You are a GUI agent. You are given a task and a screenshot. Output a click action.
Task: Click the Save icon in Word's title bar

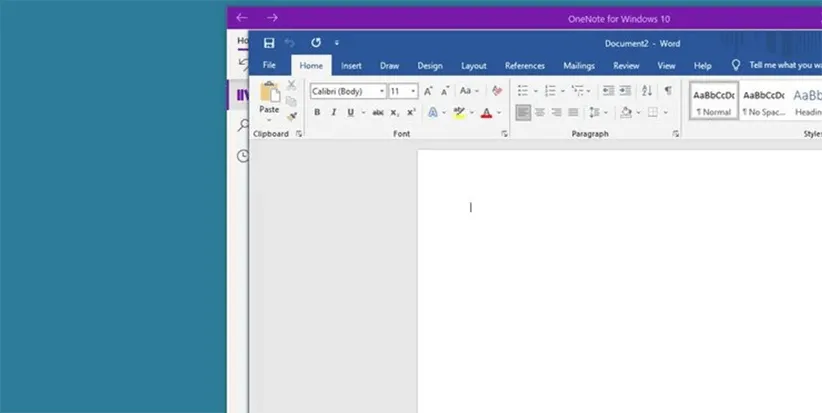pos(269,43)
